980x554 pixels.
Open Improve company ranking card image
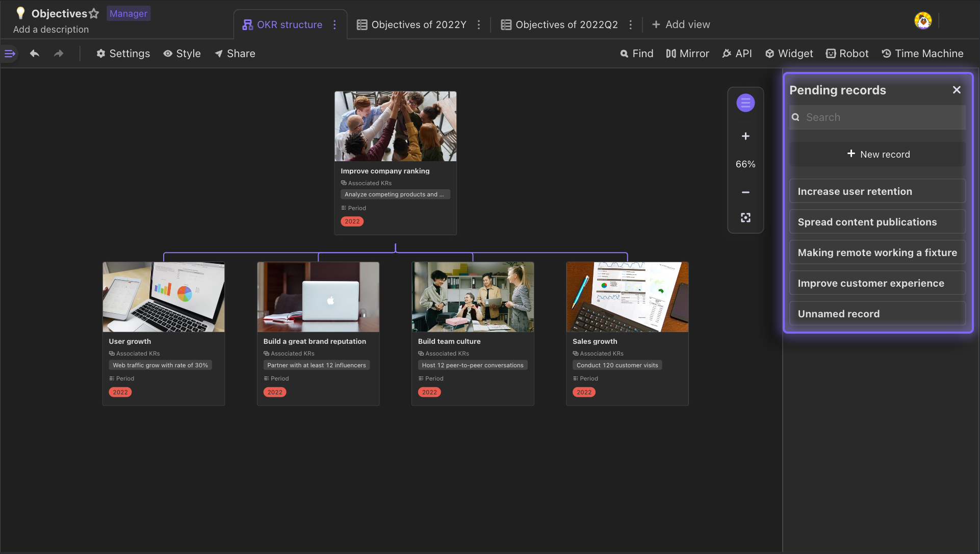pyautogui.click(x=395, y=127)
